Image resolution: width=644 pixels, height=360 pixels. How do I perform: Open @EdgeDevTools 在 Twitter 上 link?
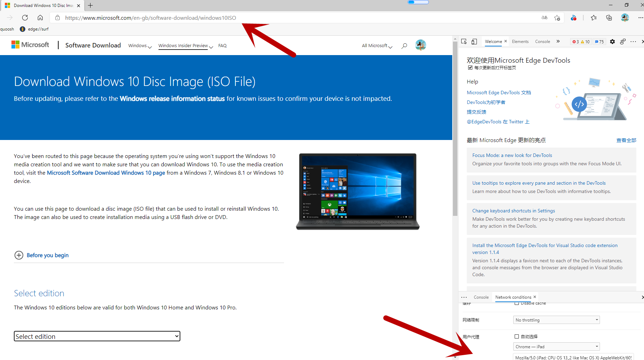(498, 122)
